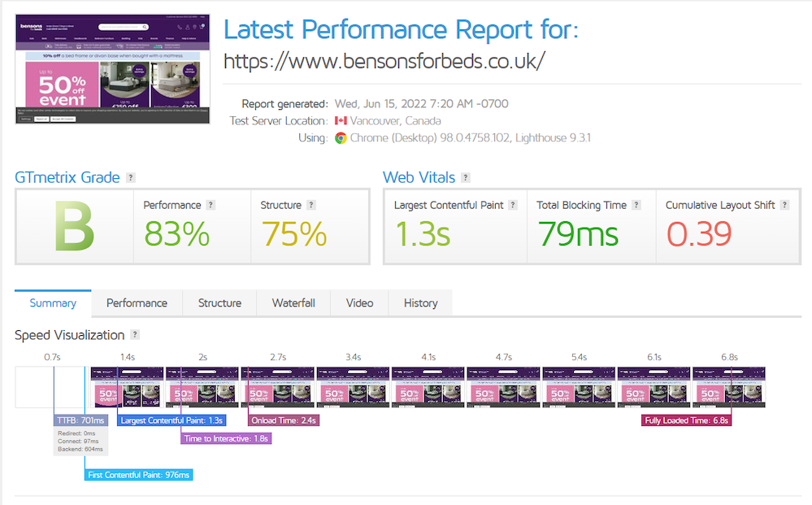Click the Vancouver, Canada location text
The image size is (812, 505).
point(396,120)
